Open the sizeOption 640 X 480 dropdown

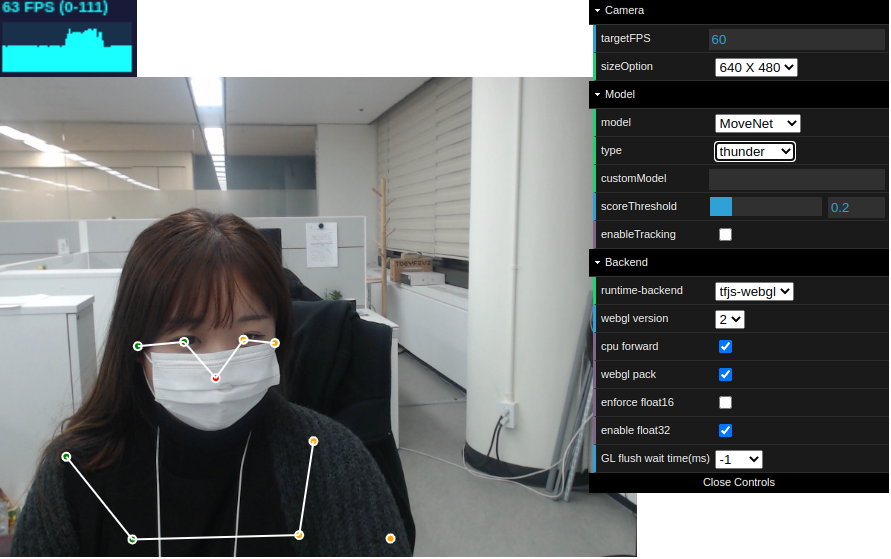point(756,68)
